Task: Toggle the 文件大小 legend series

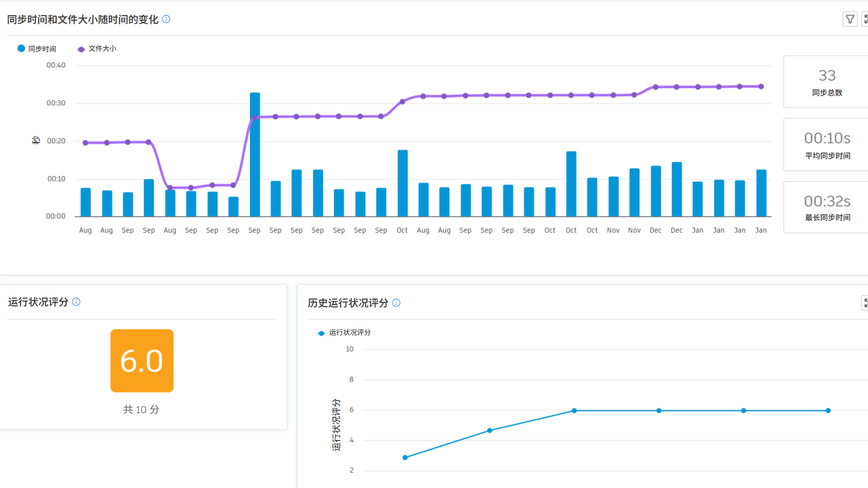Action: point(97,48)
